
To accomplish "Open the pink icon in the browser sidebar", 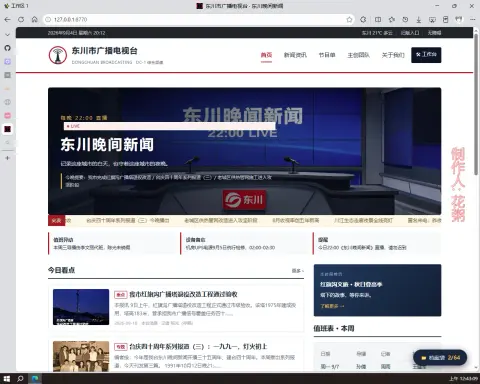I will tap(7, 115).
